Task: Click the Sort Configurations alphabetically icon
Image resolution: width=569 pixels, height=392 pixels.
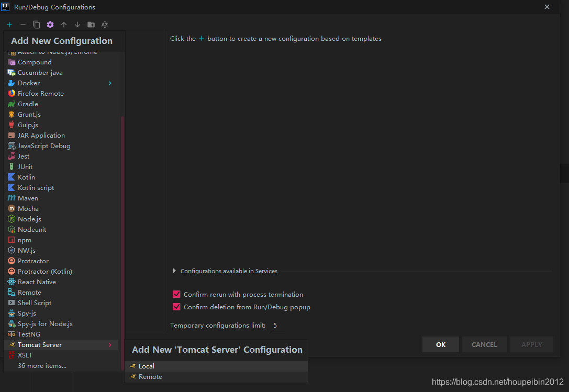Action: click(105, 25)
